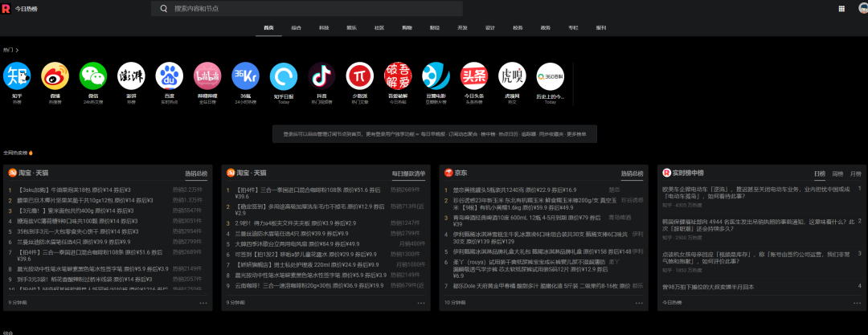Open the 36氪 24-hour hot icon
Viewport: 868px width, 335px height.
pyautogui.click(x=246, y=76)
